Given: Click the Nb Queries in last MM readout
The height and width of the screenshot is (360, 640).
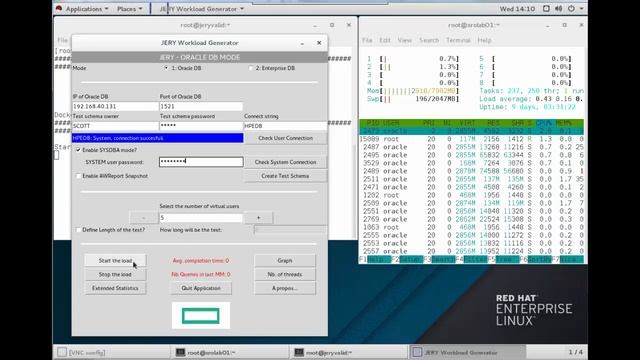Looking at the screenshot, I should (x=201, y=274).
